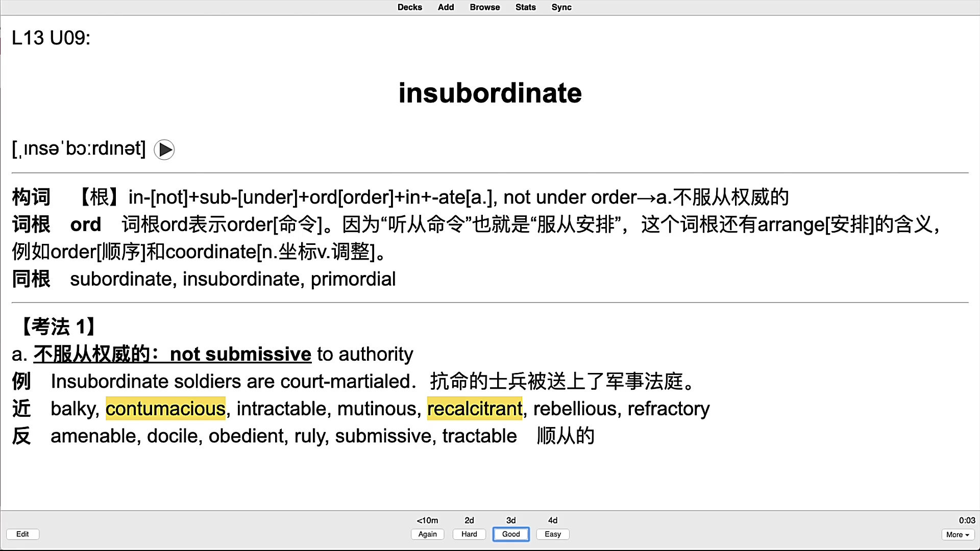
Task: Click the phonetic transcription text
Action: pos(79,148)
